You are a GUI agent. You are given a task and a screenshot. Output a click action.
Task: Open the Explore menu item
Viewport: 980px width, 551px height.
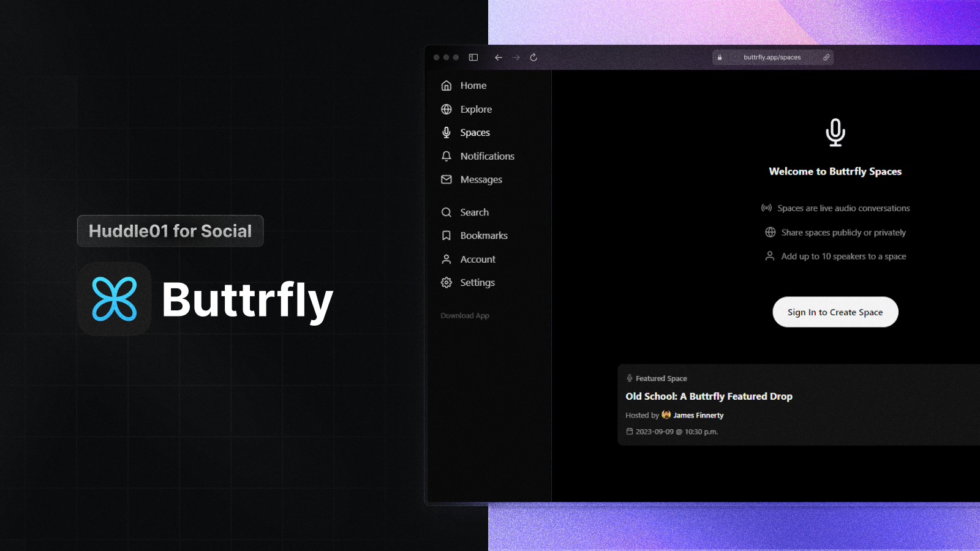click(476, 109)
